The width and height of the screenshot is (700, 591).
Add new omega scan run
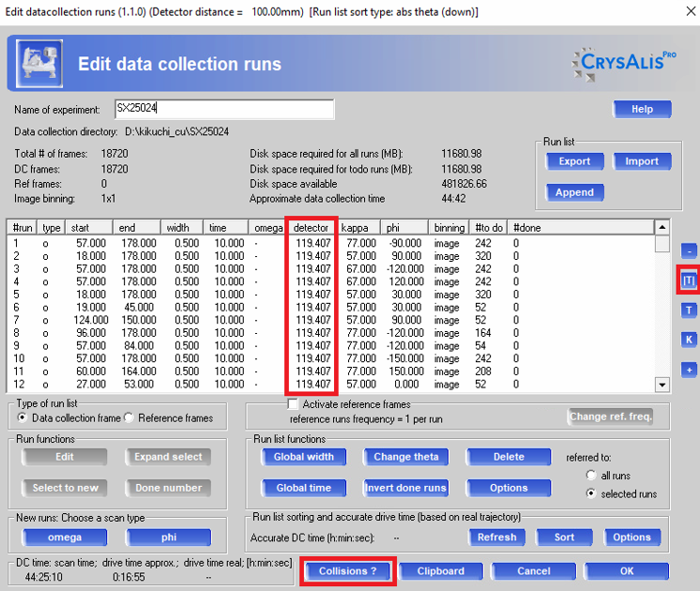65,537
